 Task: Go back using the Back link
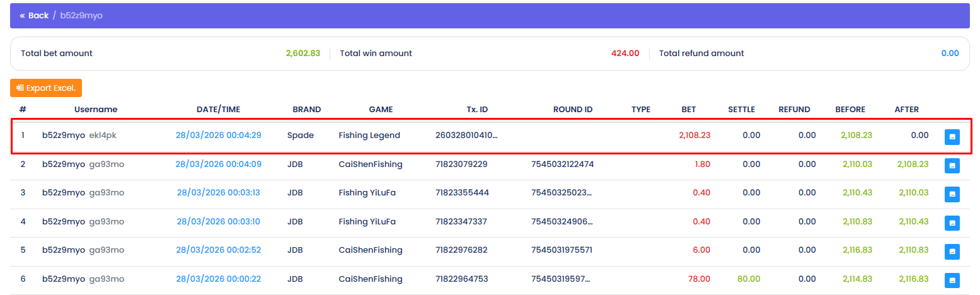point(34,15)
